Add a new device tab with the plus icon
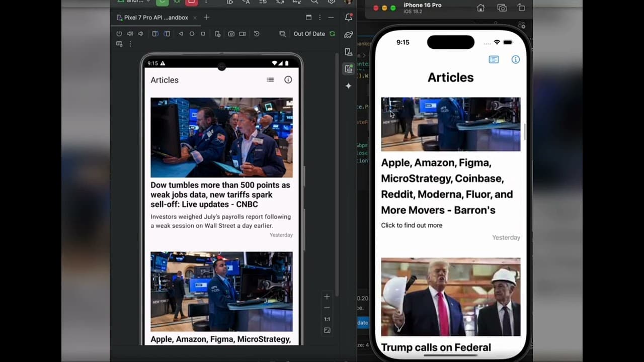 coord(206,17)
